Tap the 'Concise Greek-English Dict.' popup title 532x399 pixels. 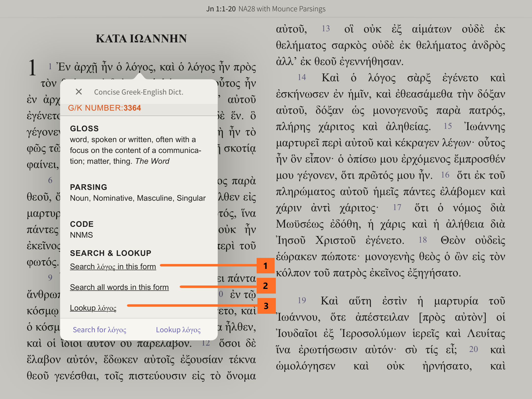click(139, 92)
